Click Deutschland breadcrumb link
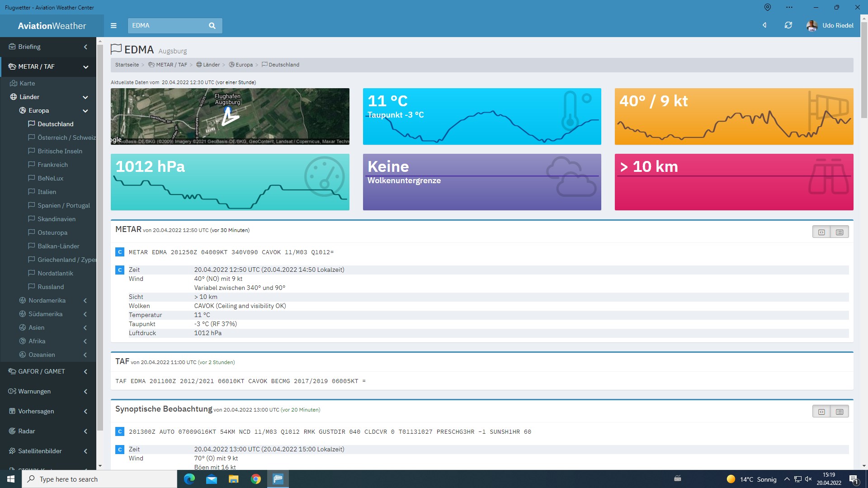This screenshot has width=868, height=488. click(x=280, y=65)
